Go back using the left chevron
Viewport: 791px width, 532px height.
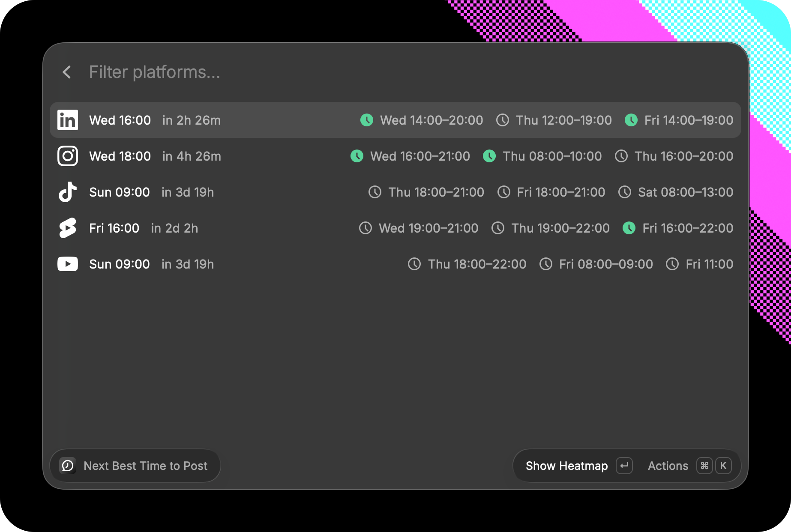click(66, 72)
